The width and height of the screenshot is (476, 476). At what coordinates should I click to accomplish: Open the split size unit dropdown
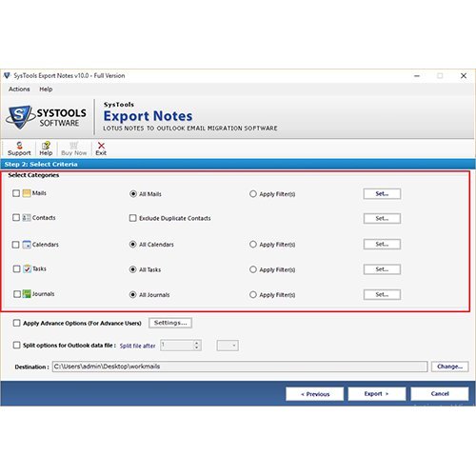(x=228, y=346)
